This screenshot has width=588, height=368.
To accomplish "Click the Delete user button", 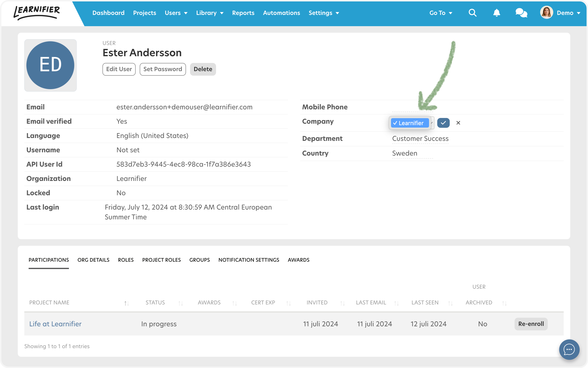I will point(203,69).
